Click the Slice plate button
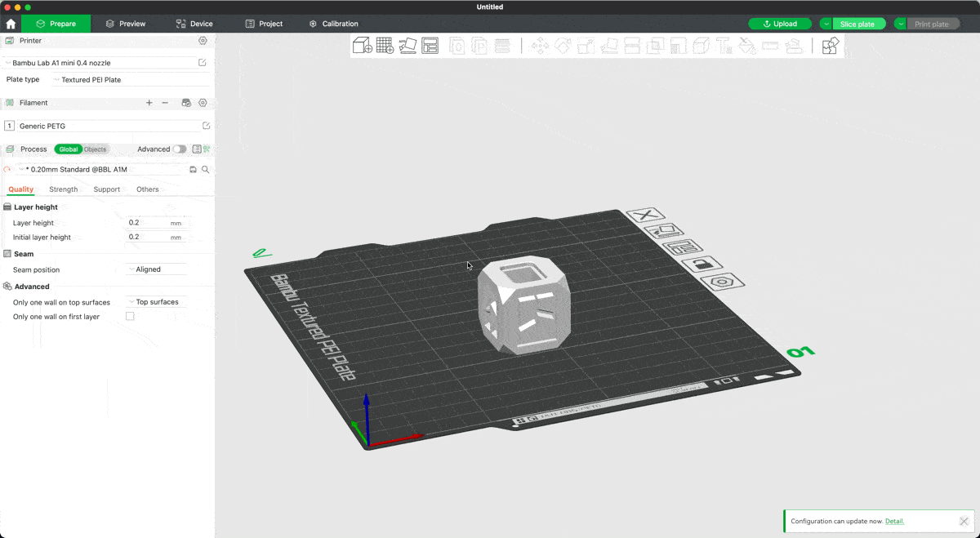Image resolution: width=980 pixels, height=538 pixels. click(x=857, y=24)
